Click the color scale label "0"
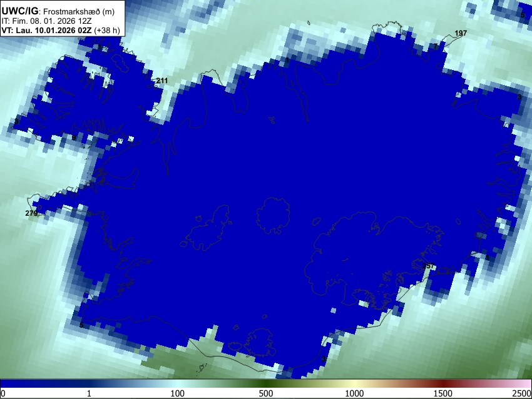The height and width of the screenshot is (399, 532). coord(3,393)
